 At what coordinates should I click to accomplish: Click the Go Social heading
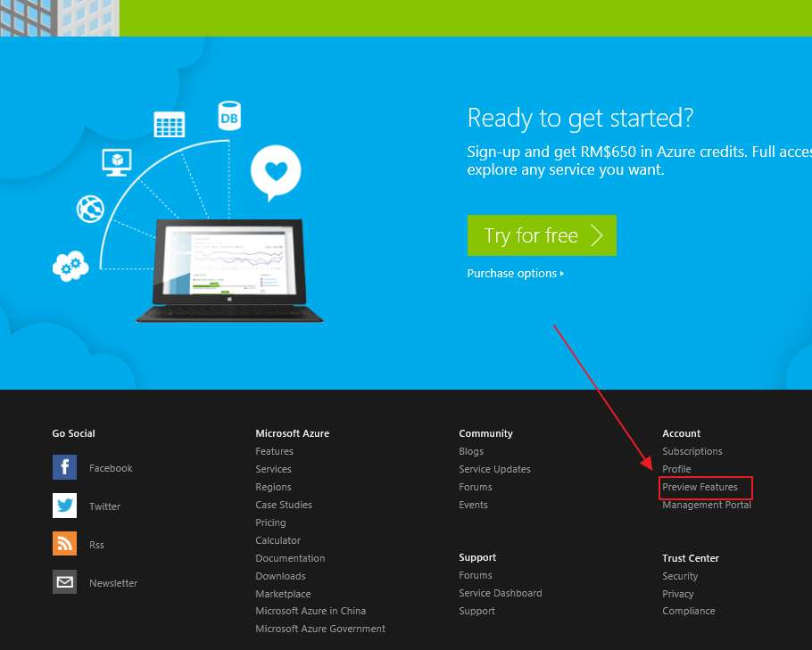[x=73, y=433]
